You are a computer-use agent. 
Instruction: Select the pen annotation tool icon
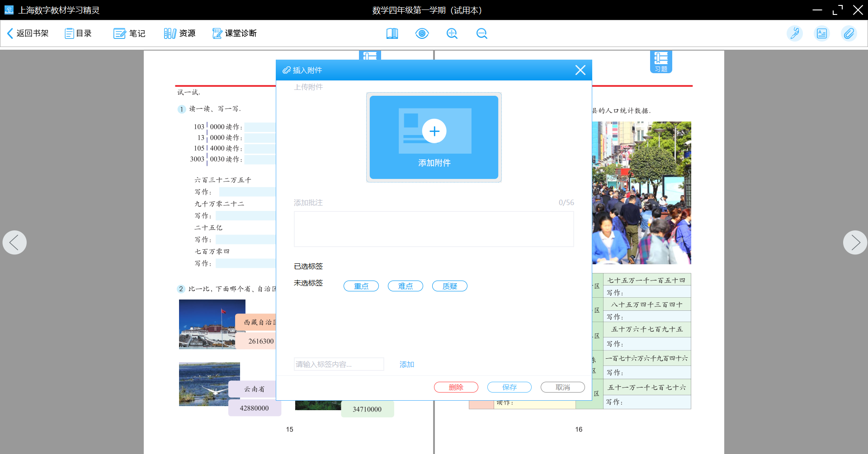point(794,33)
